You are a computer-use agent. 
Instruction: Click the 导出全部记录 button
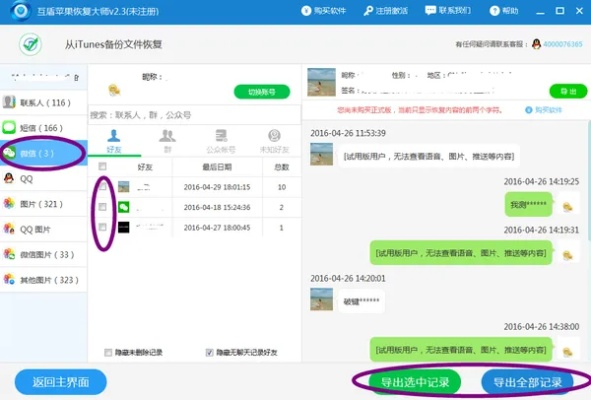coord(528,382)
